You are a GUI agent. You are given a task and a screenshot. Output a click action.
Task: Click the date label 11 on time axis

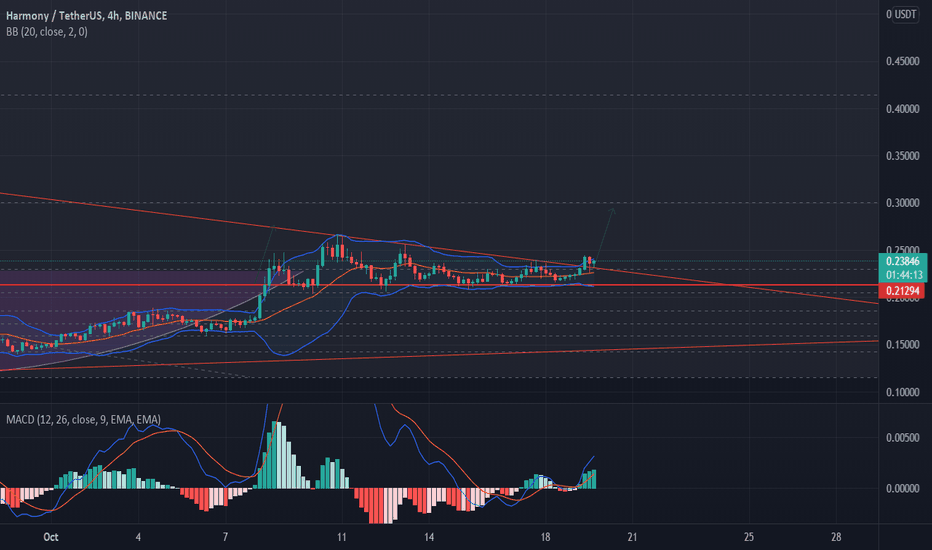pyautogui.click(x=341, y=537)
